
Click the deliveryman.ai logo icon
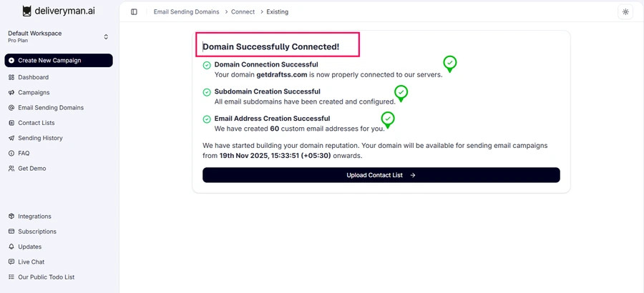click(27, 11)
